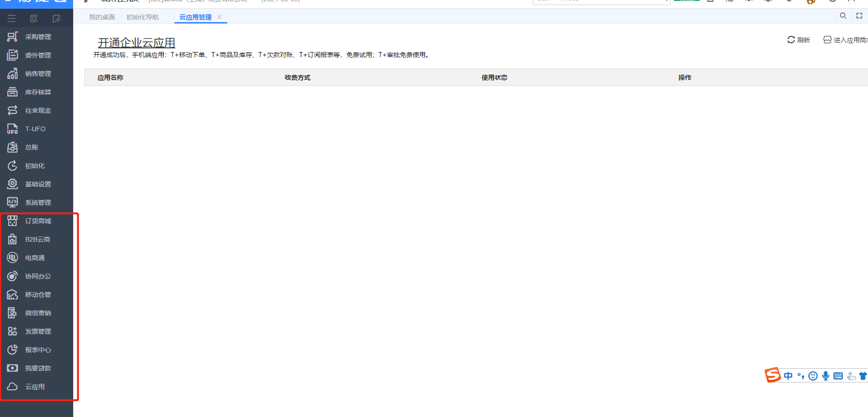This screenshot has width=868, height=417.
Task: Click the 收费方式 column header
Action: pyautogui.click(x=298, y=78)
